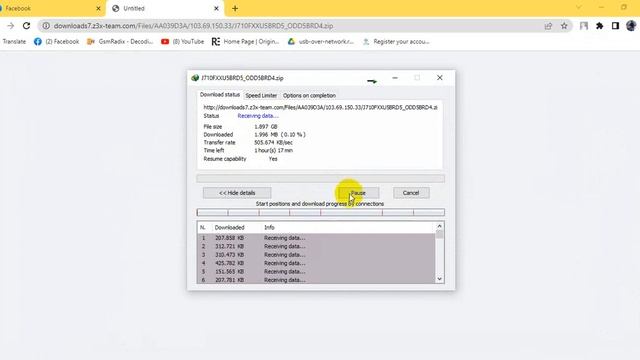The height and width of the screenshot is (360, 640).
Task: Click the connections list scroll down arrow
Action: (x=440, y=279)
